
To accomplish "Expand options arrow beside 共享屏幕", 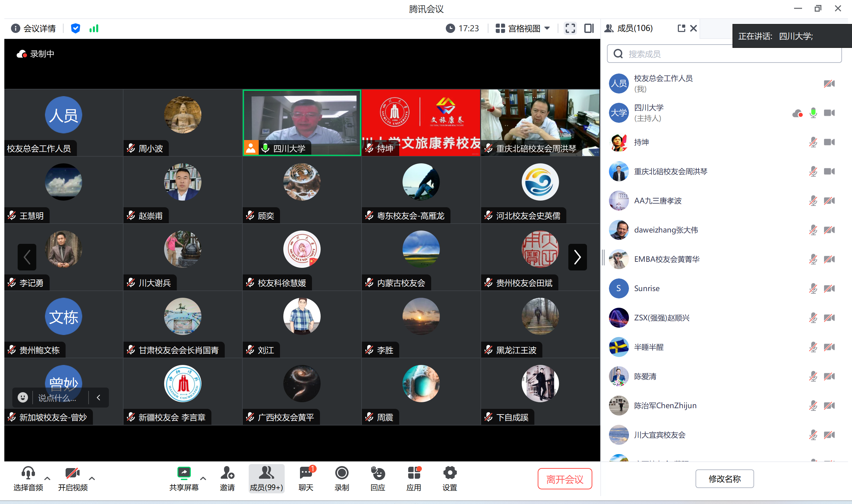I will [x=203, y=478].
